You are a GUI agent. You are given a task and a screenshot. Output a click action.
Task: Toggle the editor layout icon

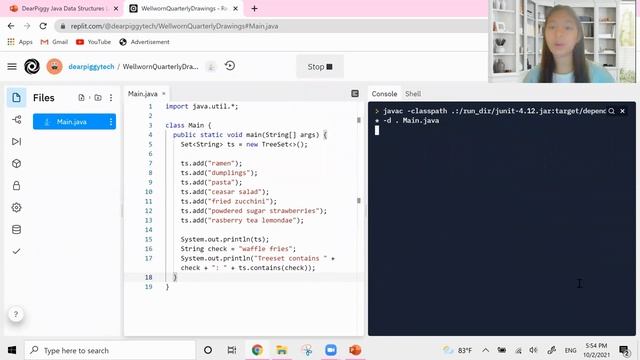pos(355,94)
